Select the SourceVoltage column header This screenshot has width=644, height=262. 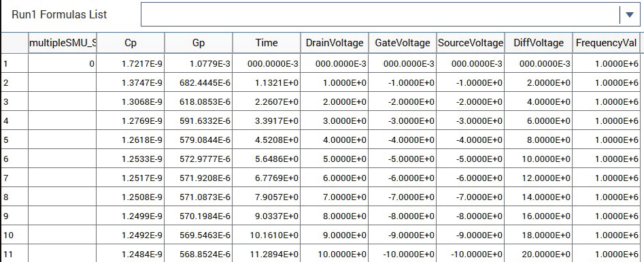click(x=471, y=43)
